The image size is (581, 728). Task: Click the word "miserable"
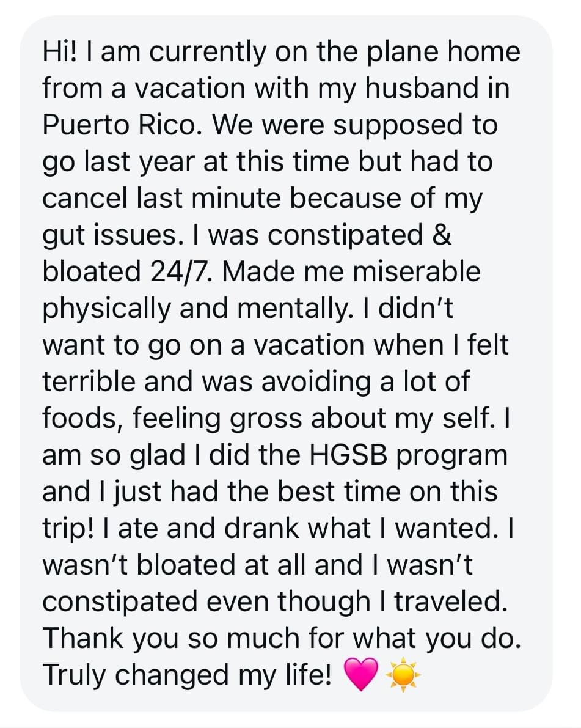point(416,271)
